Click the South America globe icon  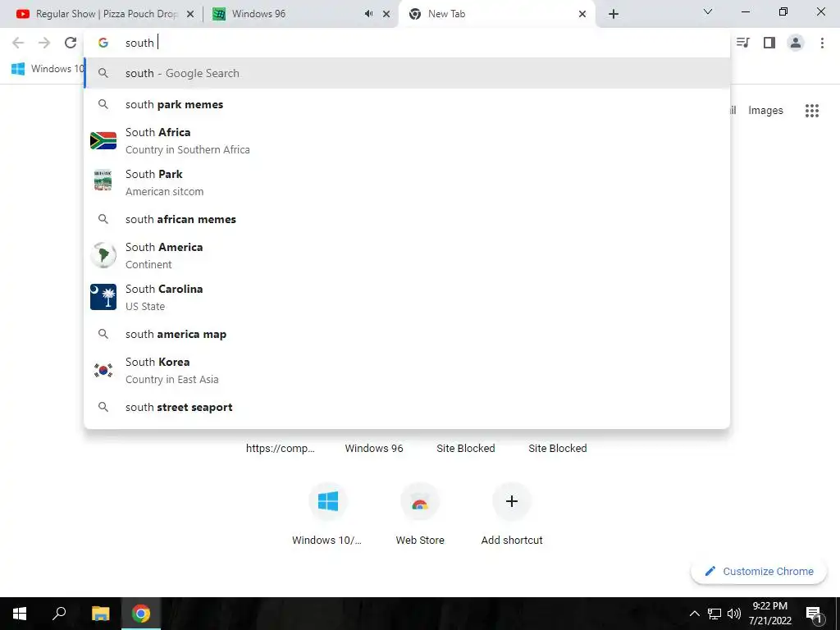(103, 255)
